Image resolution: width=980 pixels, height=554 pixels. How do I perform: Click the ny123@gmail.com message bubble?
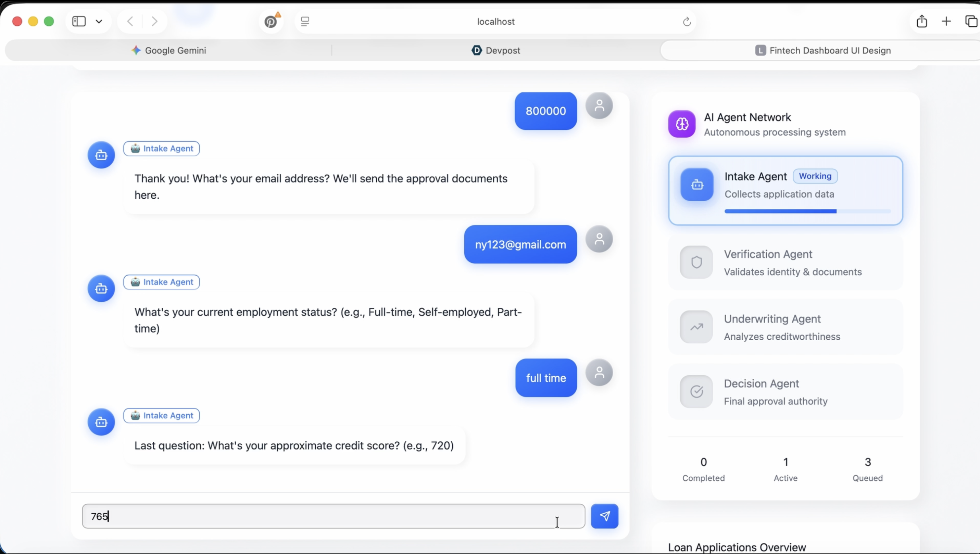click(520, 244)
